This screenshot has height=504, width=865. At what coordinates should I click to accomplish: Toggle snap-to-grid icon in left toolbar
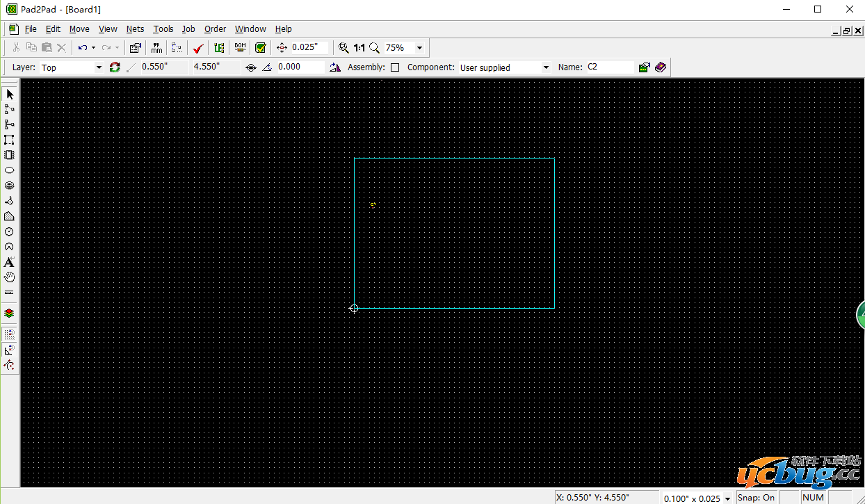pyautogui.click(x=10, y=334)
